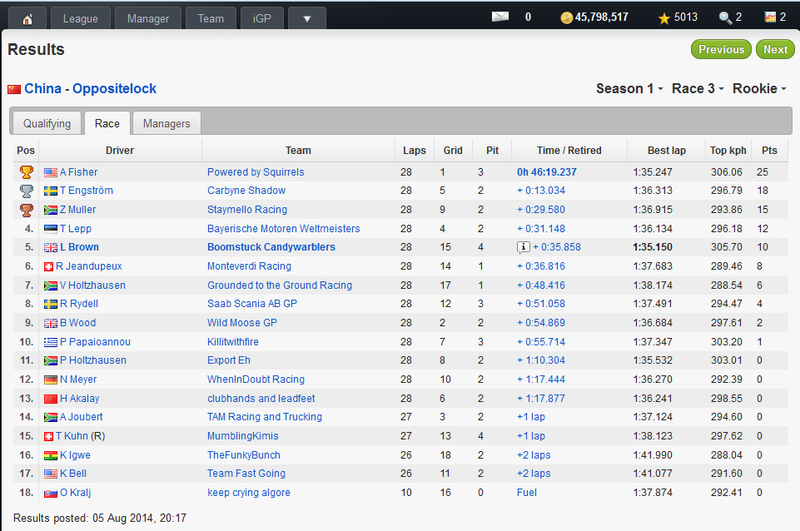Viewport: 800px width, 531px height.
Task: Click the home icon in navigation bar
Action: pyautogui.click(x=28, y=18)
